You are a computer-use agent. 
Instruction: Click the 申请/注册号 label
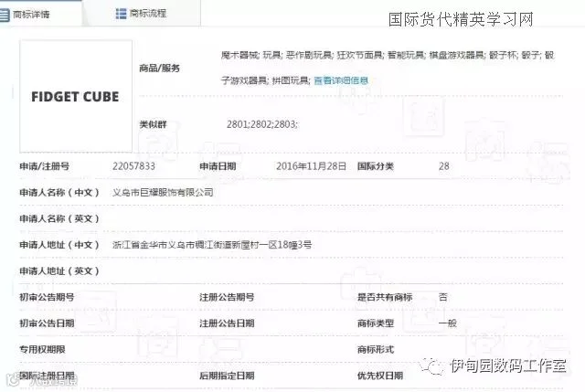[x=45, y=166]
